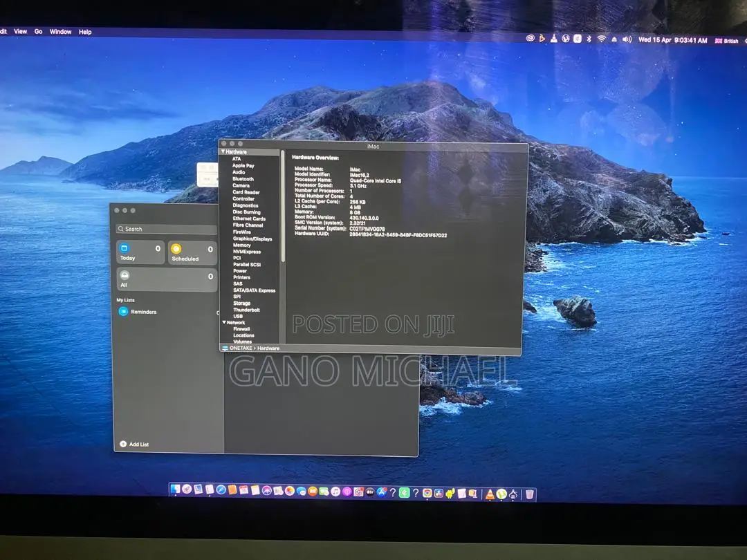The image size is (747, 560).
Task: Open Finder from the dock
Action: tap(175, 489)
